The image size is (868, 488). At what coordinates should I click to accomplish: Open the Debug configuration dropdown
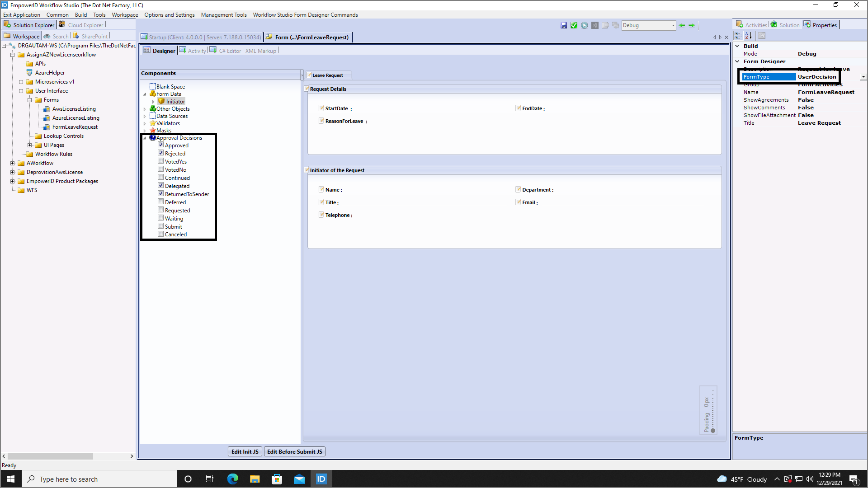coord(672,25)
